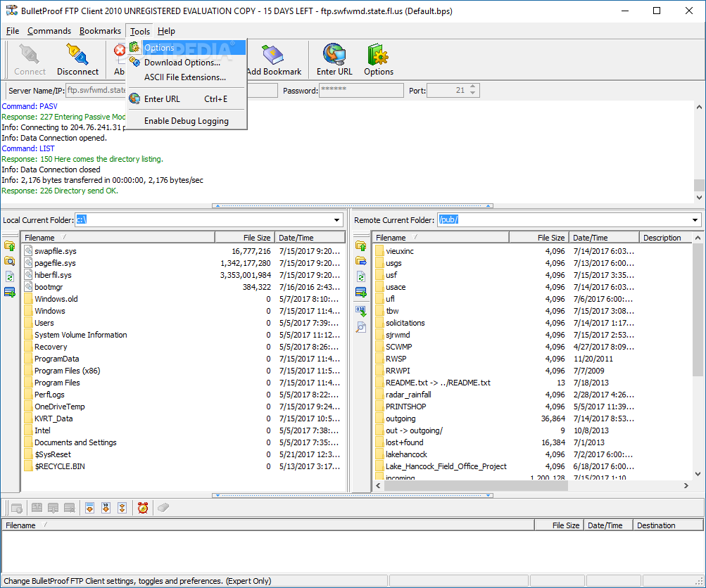Expand the Local Current Folder dropdown
The image size is (706, 588).
tap(336, 220)
